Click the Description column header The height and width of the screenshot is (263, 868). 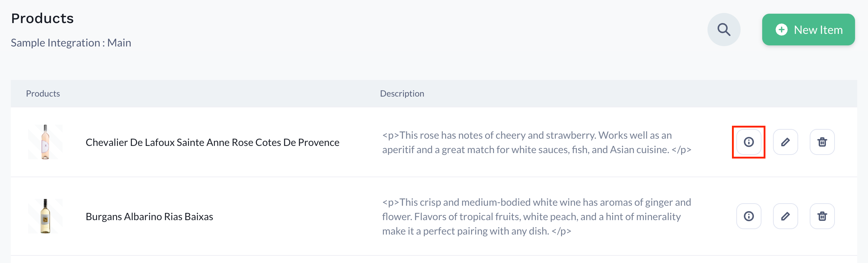click(402, 94)
